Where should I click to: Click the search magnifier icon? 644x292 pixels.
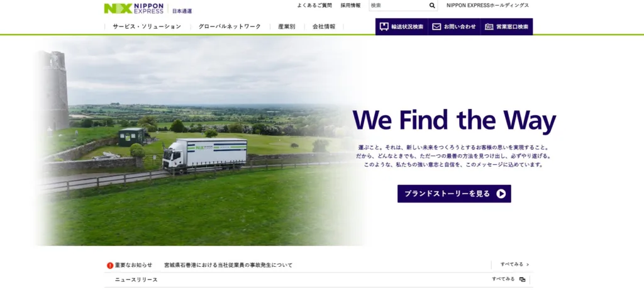click(432, 5)
